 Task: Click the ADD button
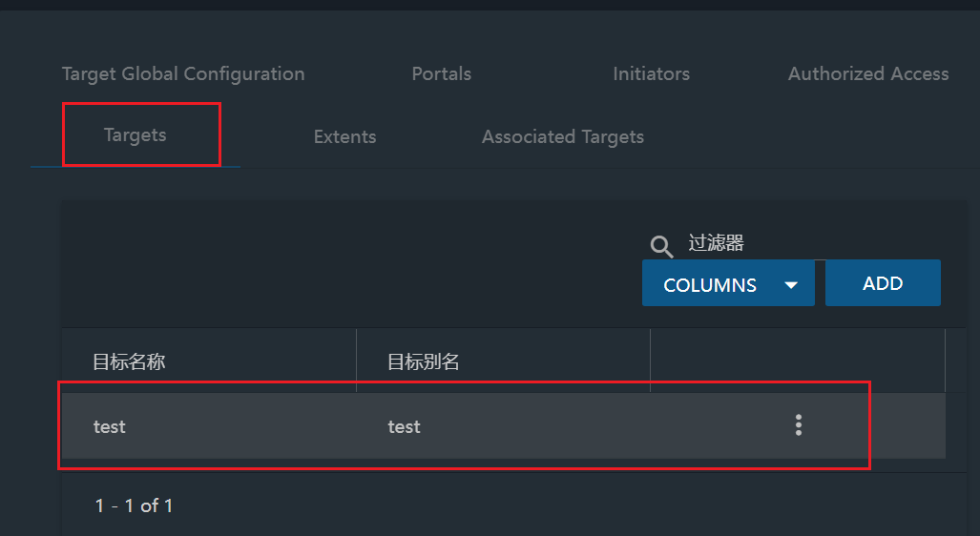[x=883, y=283]
